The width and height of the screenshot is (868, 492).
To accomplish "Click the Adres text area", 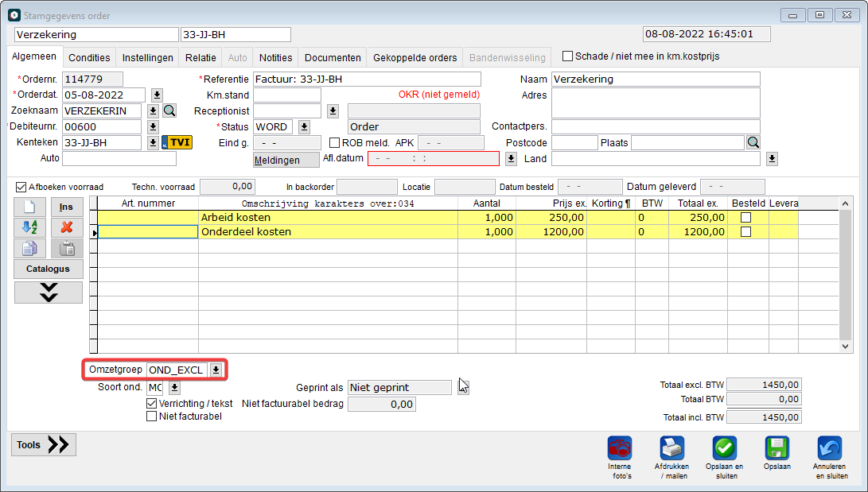I will (656, 103).
